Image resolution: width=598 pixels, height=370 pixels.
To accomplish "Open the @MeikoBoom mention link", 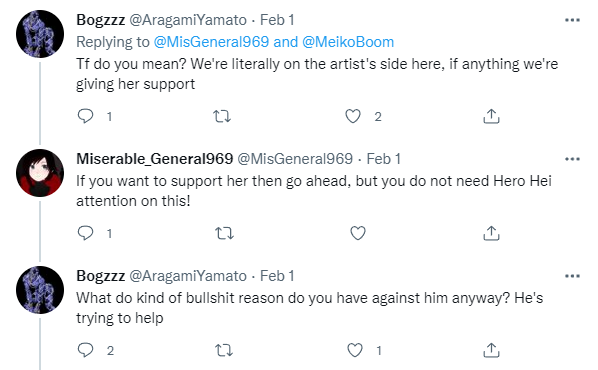I will (x=348, y=42).
